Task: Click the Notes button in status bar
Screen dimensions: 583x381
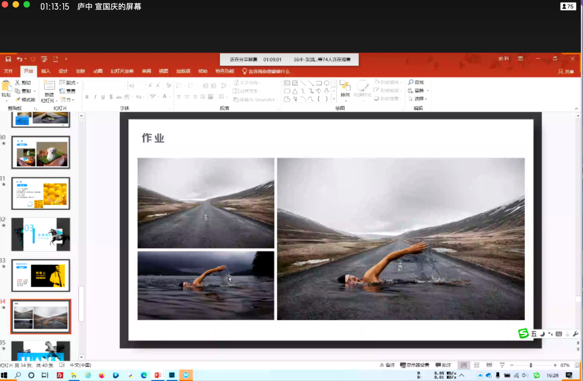Action: point(387,365)
